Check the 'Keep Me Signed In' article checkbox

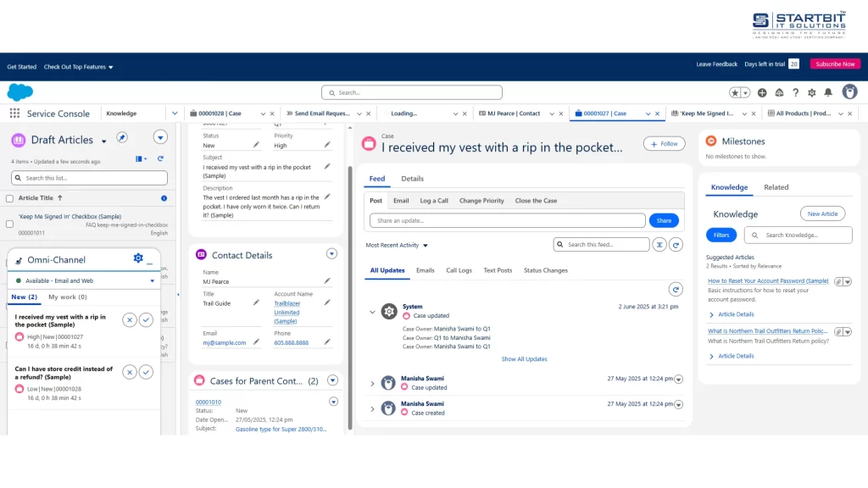9,224
